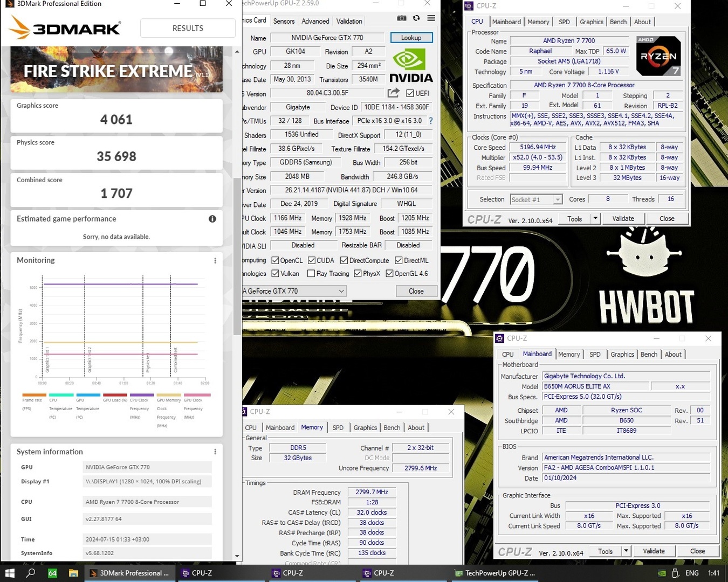Viewport: 728px width, 582px height.
Task: Click the CPU Temperature teal legend swatch
Action: (x=61, y=395)
